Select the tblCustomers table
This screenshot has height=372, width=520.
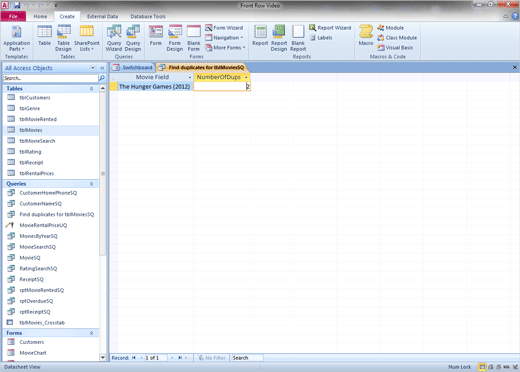(x=51, y=98)
